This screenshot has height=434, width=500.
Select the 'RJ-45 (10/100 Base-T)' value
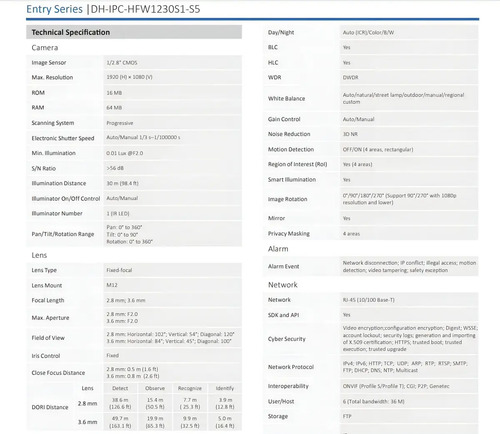(369, 300)
